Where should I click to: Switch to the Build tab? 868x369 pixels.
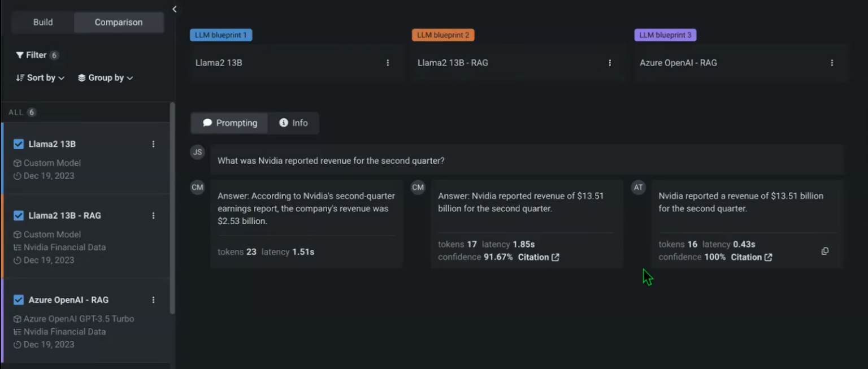[x=43, y=23]
